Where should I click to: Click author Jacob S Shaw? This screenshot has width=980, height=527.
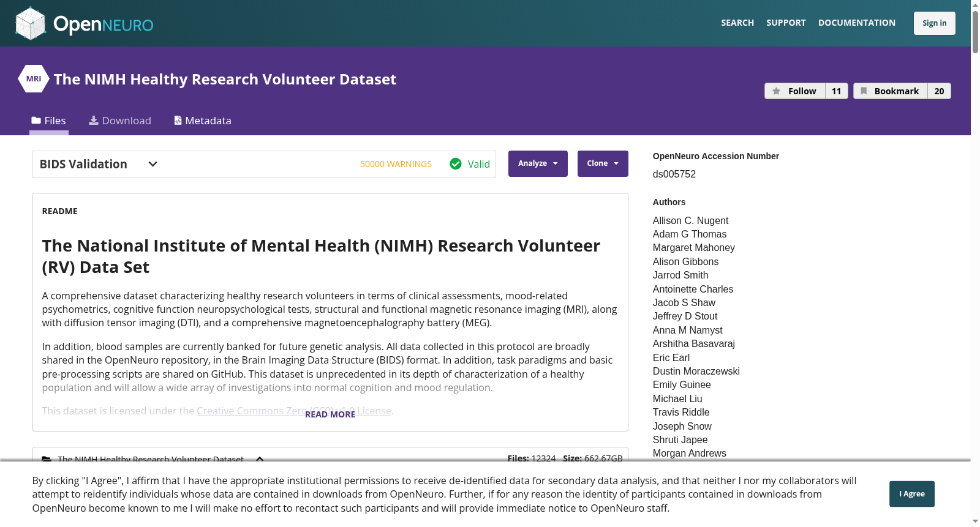(684, 302)
